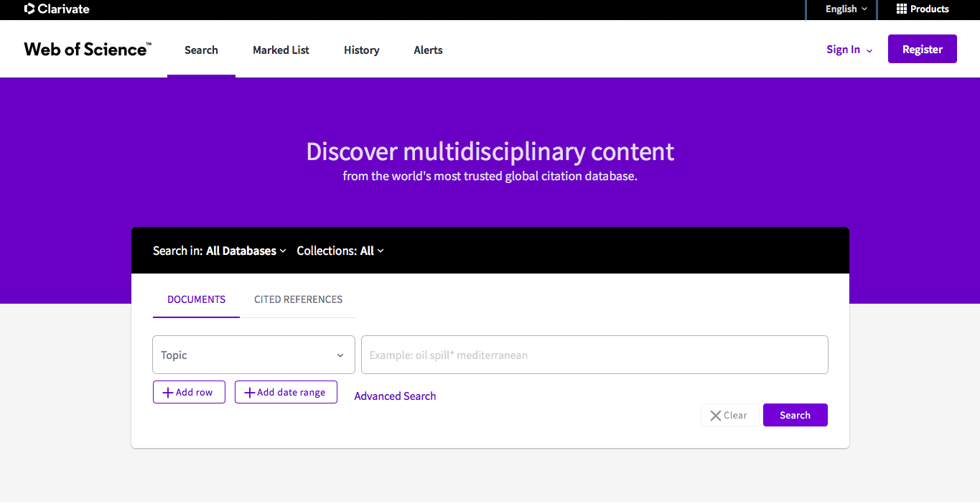Click the Register button
Image resolution: width=980 pixels, height=504 pixels.
[x=922, y=50]
